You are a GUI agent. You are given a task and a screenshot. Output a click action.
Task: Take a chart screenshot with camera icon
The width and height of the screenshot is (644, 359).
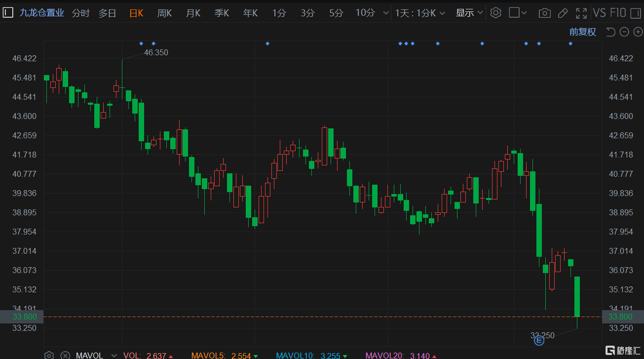click(544, 13)
